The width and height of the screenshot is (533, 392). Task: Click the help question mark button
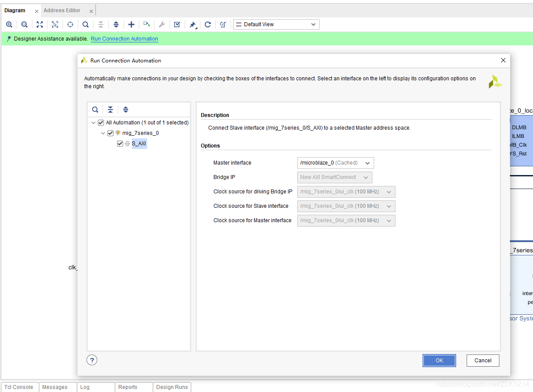pos(92,360)
